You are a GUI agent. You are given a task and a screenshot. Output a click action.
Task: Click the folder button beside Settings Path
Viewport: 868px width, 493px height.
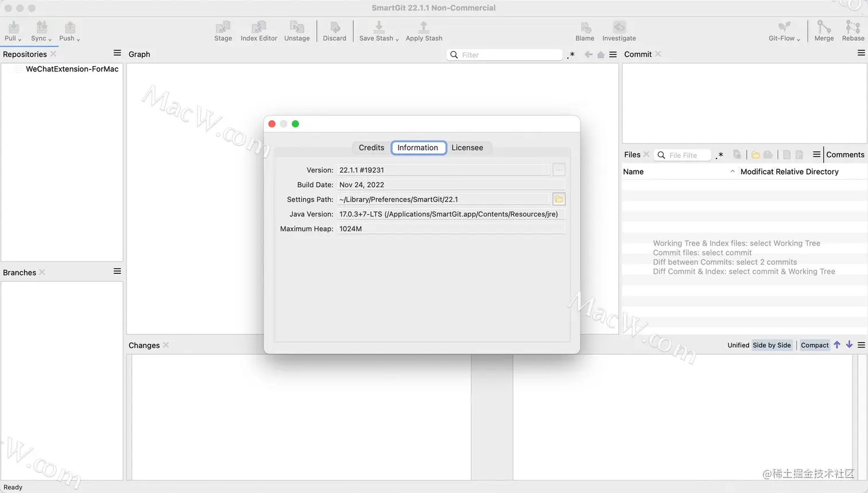(x=559, y=199)
